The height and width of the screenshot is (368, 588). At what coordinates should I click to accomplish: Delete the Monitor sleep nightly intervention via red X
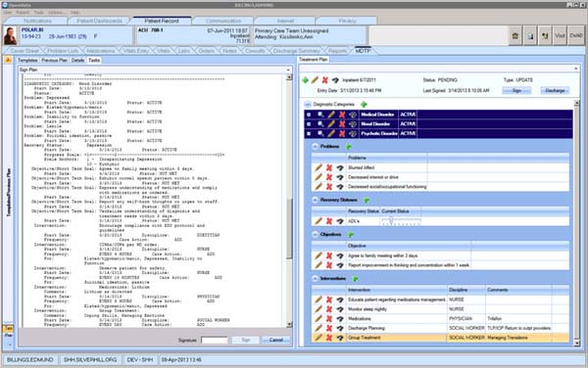pos(329,309)
